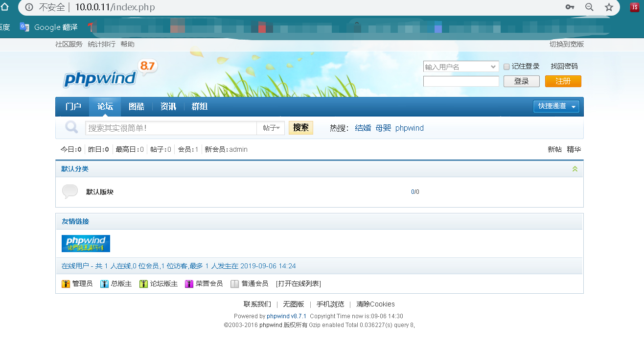Click the zoom magnifier icon in address bar
Image resolution: width=644 pixels, height=352 pixels.
coord(589,7)
